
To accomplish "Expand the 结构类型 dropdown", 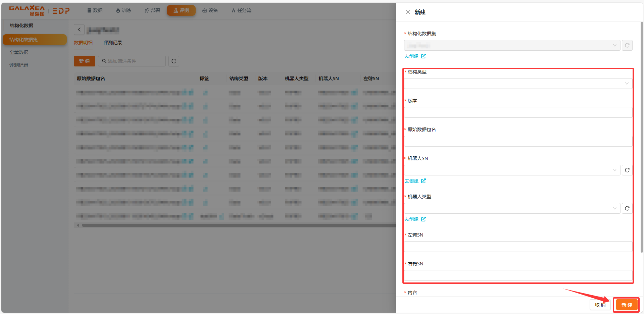I will [x=518, y=84].
